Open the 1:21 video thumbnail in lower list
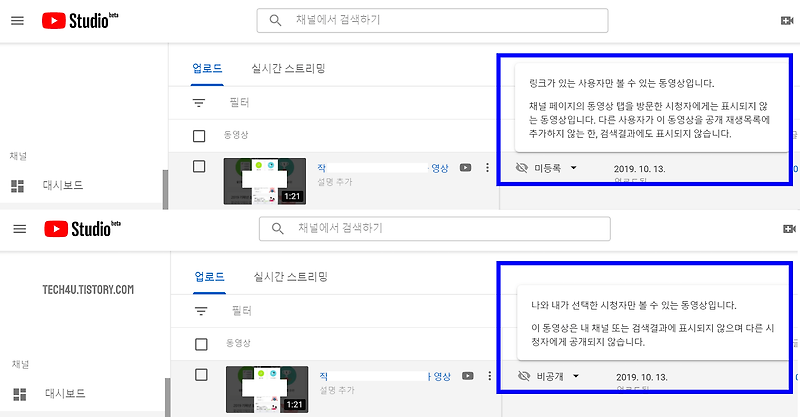 (267, 389)
